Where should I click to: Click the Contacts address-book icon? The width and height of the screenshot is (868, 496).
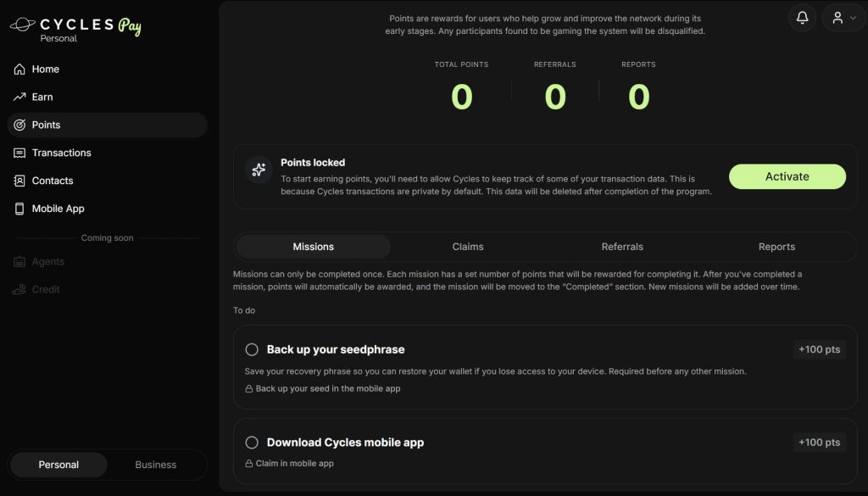point(19,181)
